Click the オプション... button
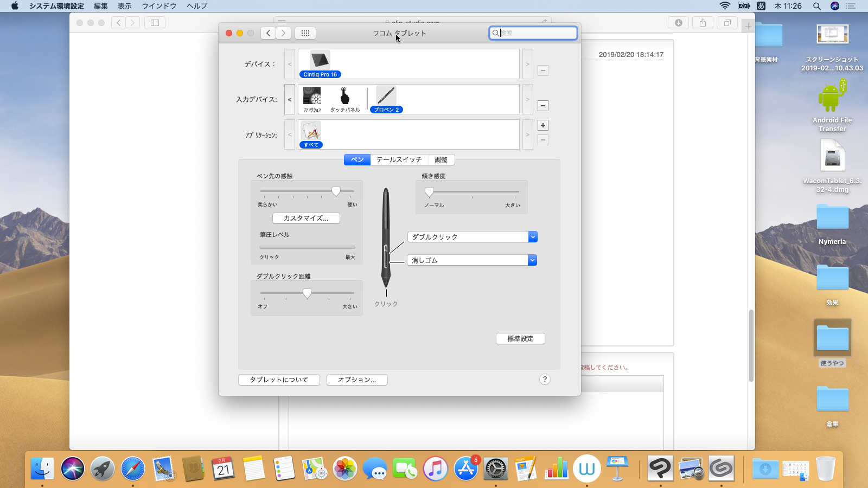Viewport: 868px width, 488px height. pos(357,380)
